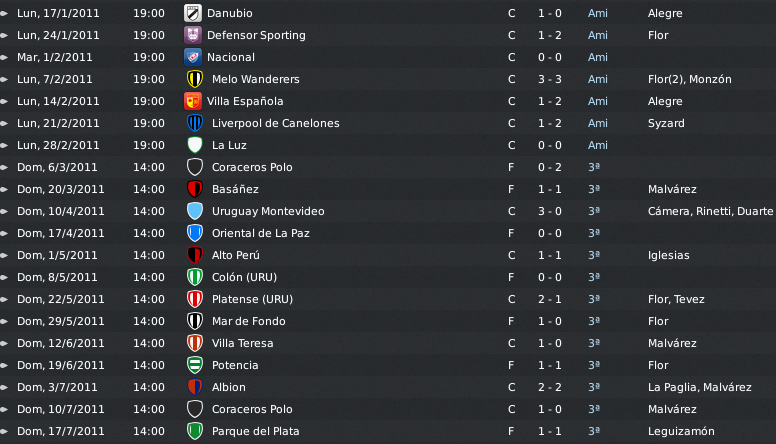The image size is (776, 444).
Task: Click the Danubio club crest icon
Action: coord(193,13)
